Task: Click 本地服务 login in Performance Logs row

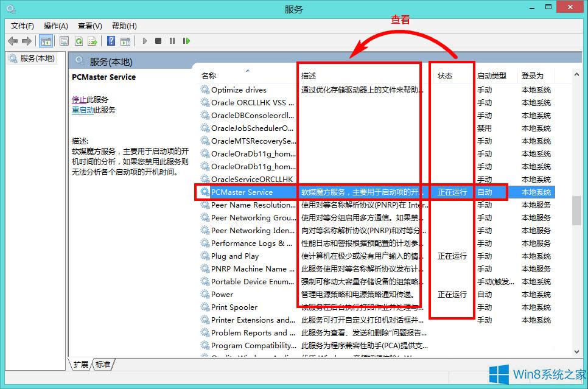Action: 536,244
